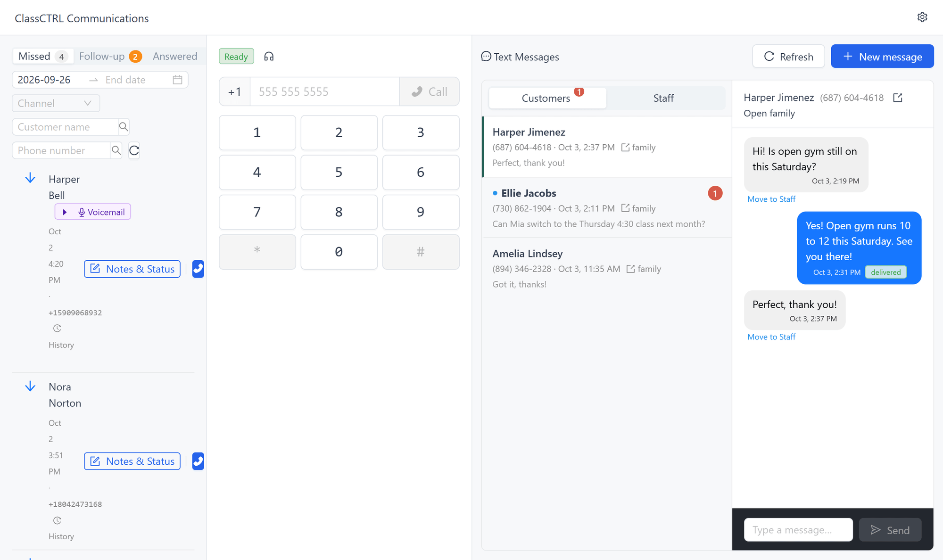The width and height of the screenshot is (943, 560).
Task: View Harper Bell's call history clock icon
Action: [x=57, y=329]
